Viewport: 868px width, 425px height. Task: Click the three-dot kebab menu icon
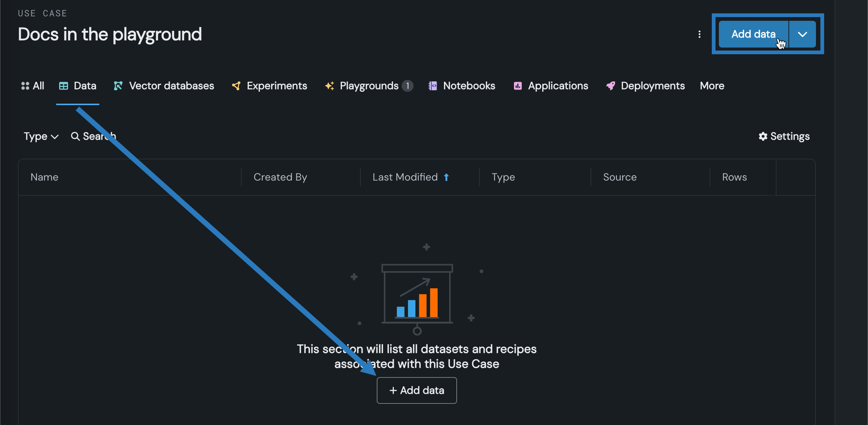700,34
